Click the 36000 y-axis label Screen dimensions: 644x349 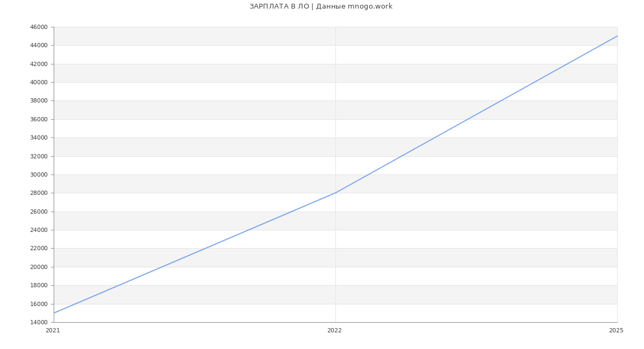coord(39,119)
